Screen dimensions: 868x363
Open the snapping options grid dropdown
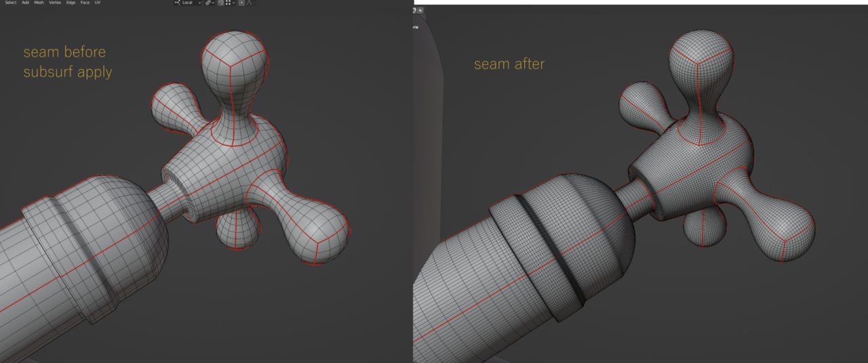pyautogui.click(x=230, y=3)
